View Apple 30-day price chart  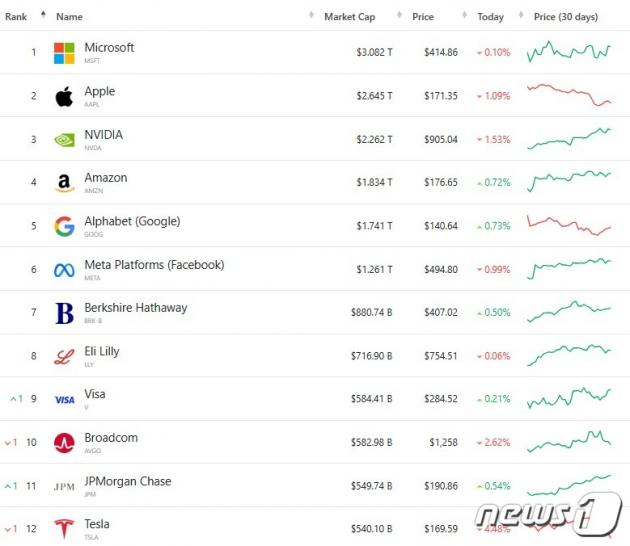pos(569,95)
